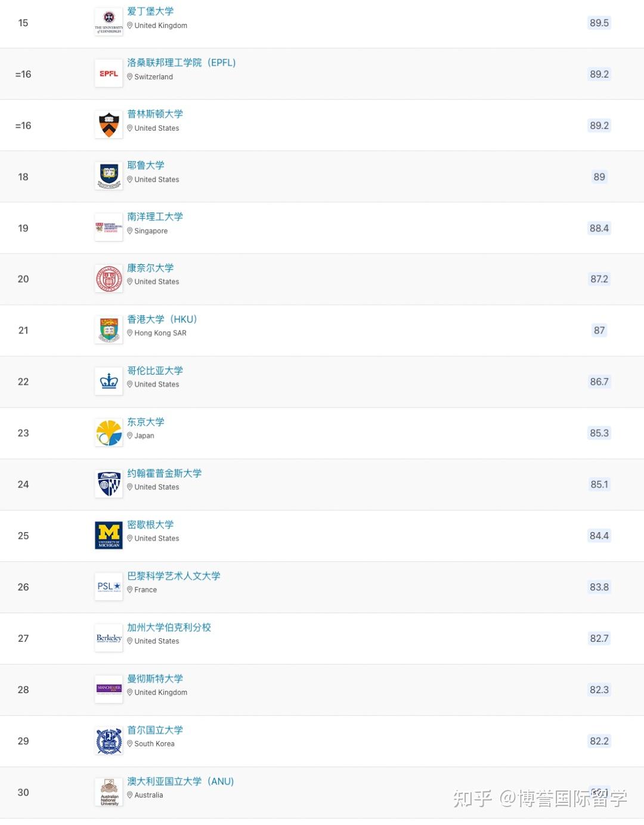This screenshot has height=825, width=644.
Task: Open the 约翰霍普金斯大学 link
Action: pos(164,473)
